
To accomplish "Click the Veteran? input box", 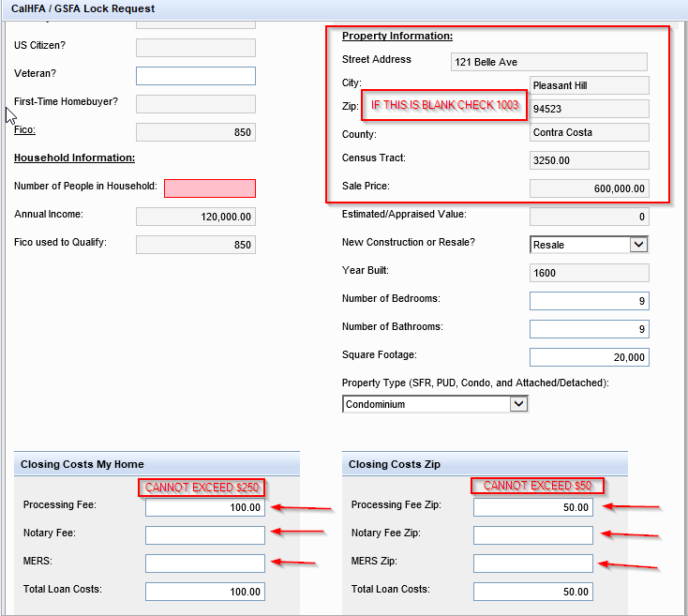I will coord(196,76).
